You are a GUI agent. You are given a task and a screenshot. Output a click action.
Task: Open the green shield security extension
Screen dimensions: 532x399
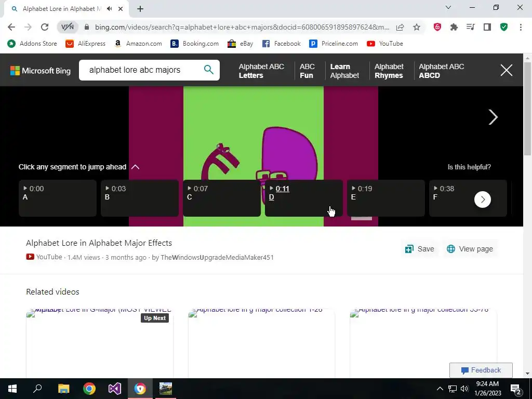click(504, 27)
